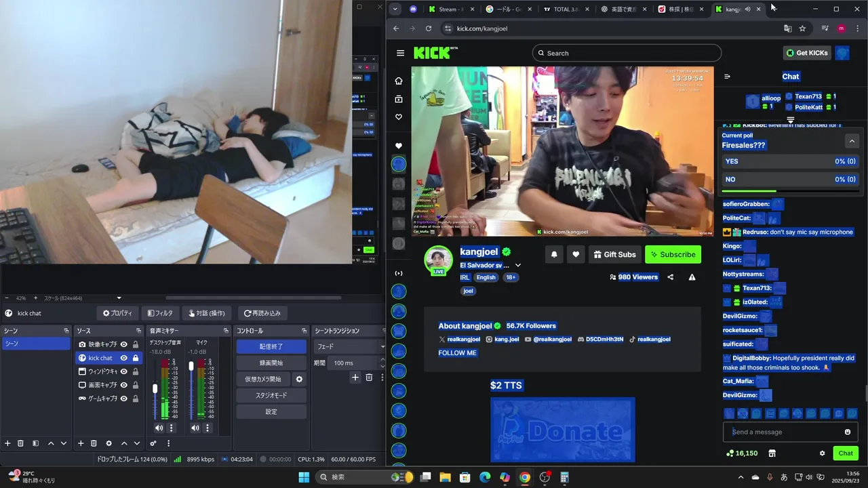868x488 pixels.
Task: Select シーン in OBS scenes list
Action: coord(35,344)
